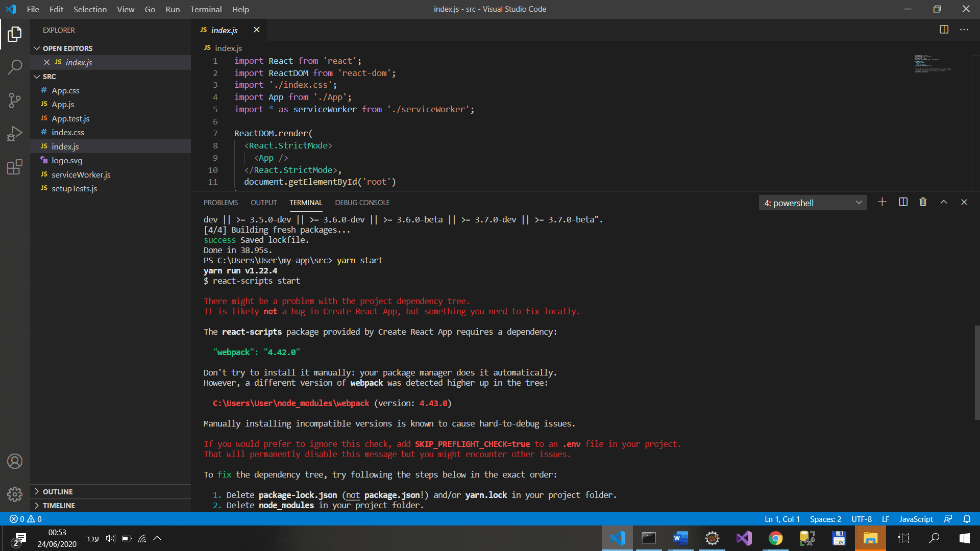Expand the Timeline section
This screenshot has height=551, width=980.
pos(54,506)
